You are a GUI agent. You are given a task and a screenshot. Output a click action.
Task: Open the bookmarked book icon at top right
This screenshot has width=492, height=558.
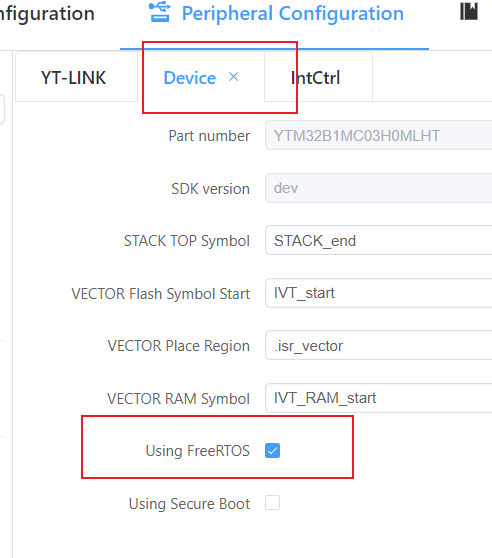point(469,11)
